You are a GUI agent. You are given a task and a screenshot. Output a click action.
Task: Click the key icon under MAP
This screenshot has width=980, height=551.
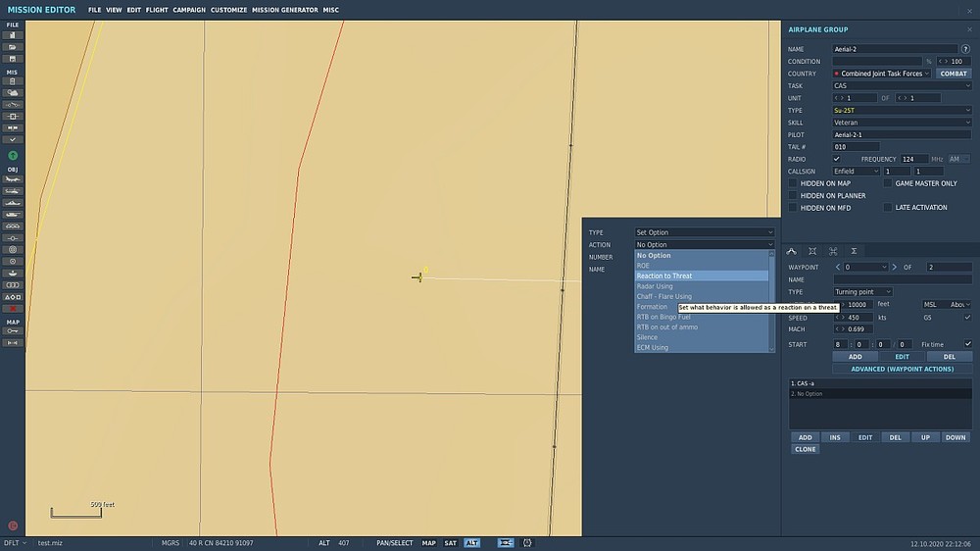[x=13, y=330]
